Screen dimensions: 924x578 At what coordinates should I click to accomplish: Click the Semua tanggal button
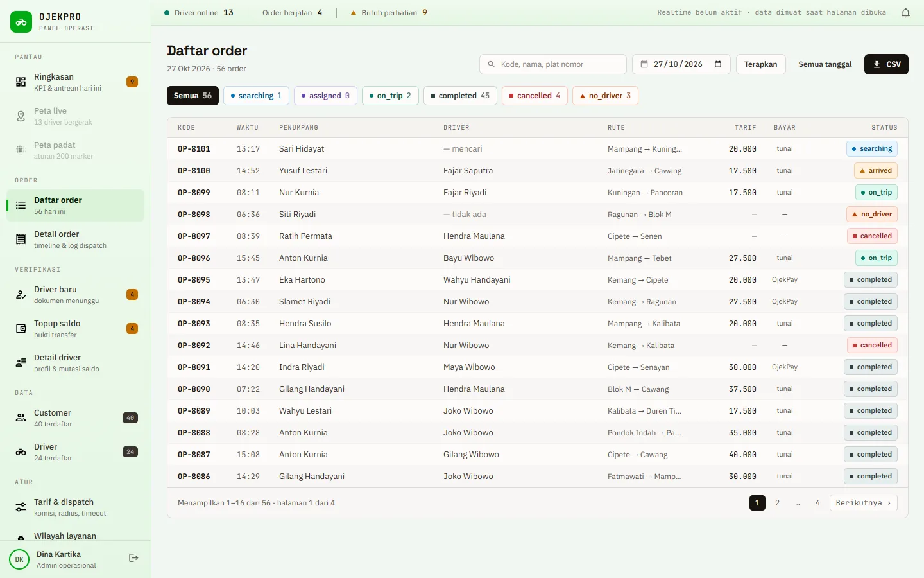point(825,64)
